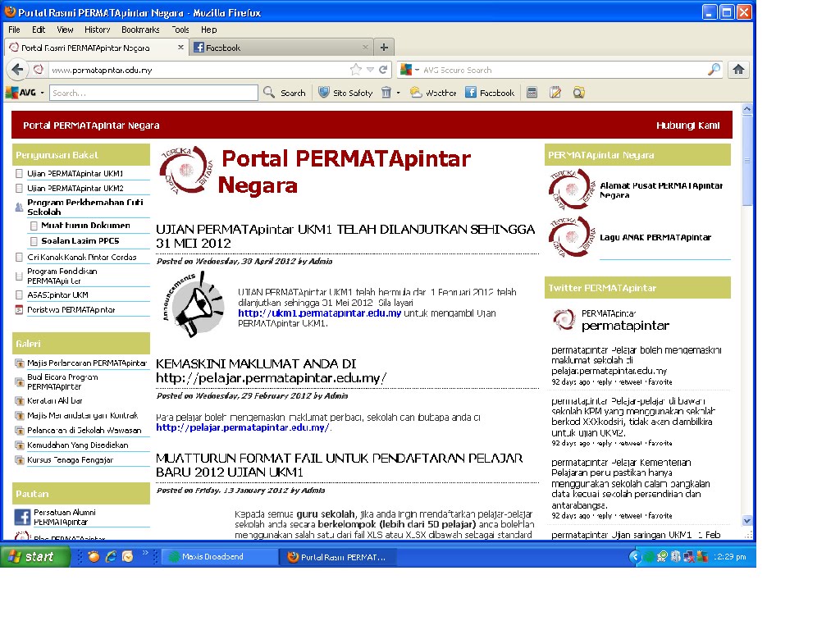Image resolution: width=840 pixels, height=630 pixels.
Task: Open the Soalan Lazim PPCS link
Action: [x=80, y=241]
